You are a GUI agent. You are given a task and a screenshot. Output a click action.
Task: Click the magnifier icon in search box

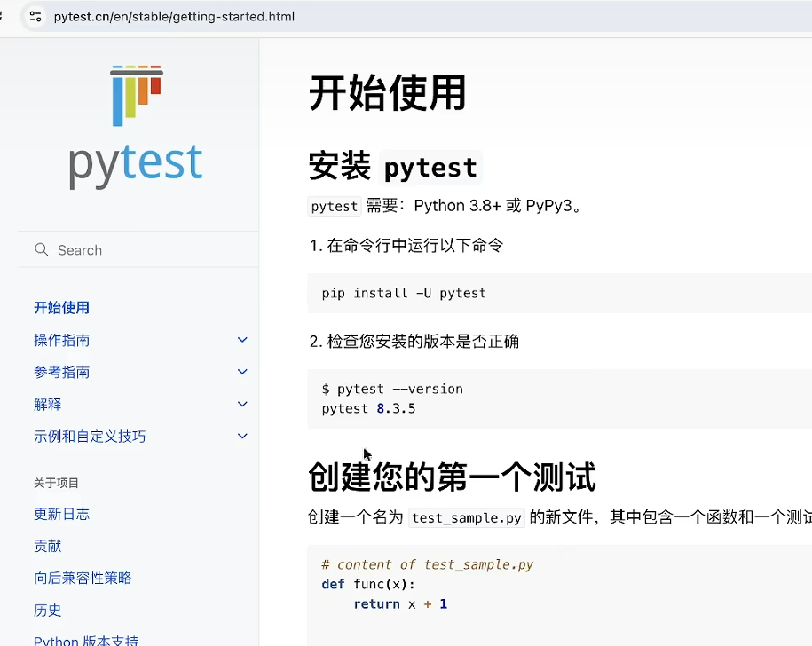[x=42, y=250]
